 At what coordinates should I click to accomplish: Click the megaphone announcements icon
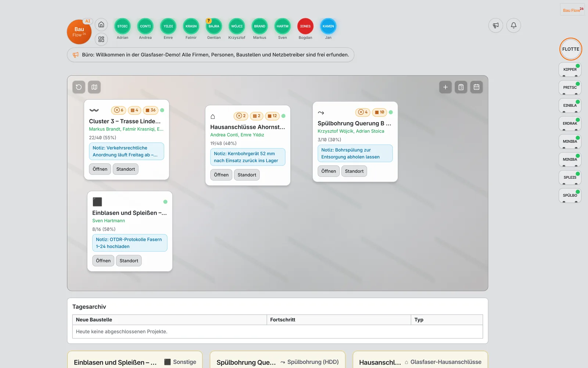[x=496, y=25]
